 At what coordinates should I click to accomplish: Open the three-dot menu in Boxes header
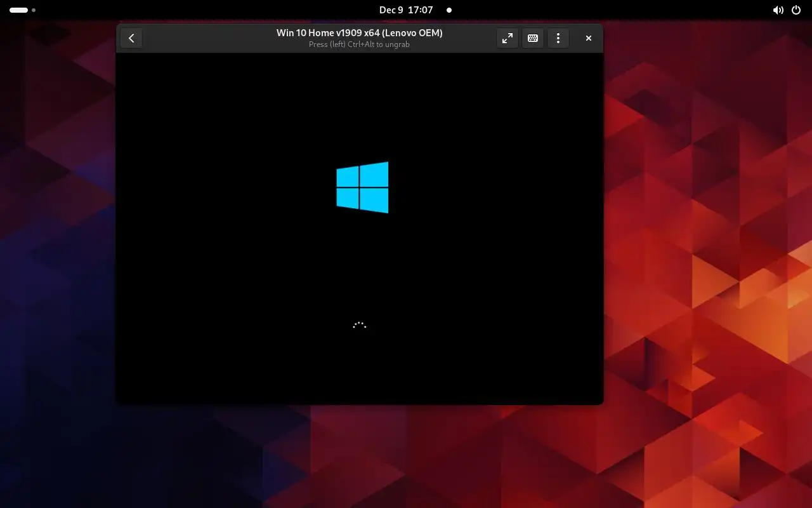(558, 38)
